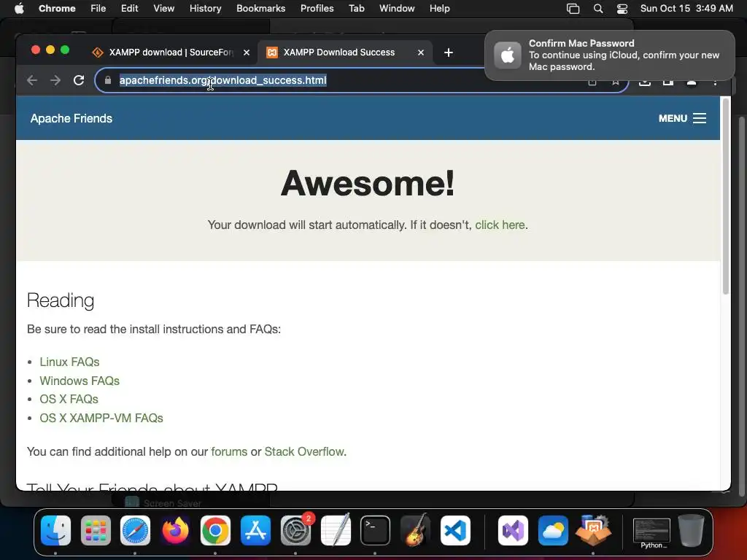Click the lock icon in address bar
The image size is (747, 560).
(108, 80)
